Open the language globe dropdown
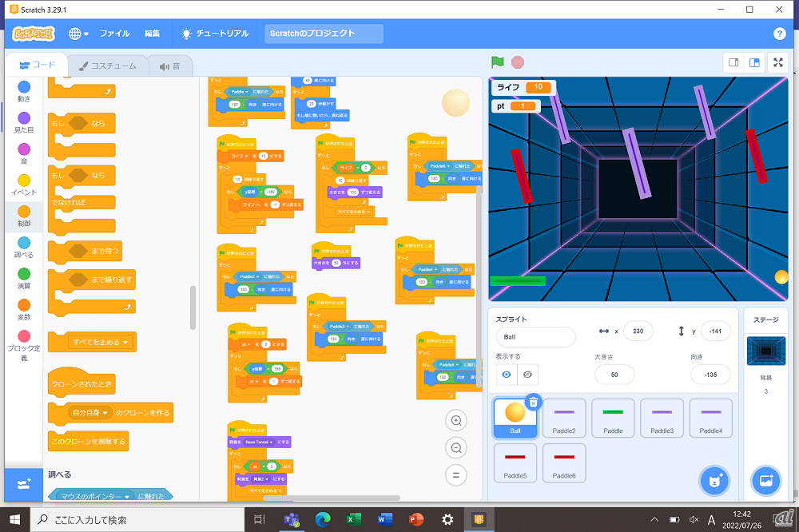Image resolution: width=799 pixels, height=532 pixels. [x=78, y=34]
